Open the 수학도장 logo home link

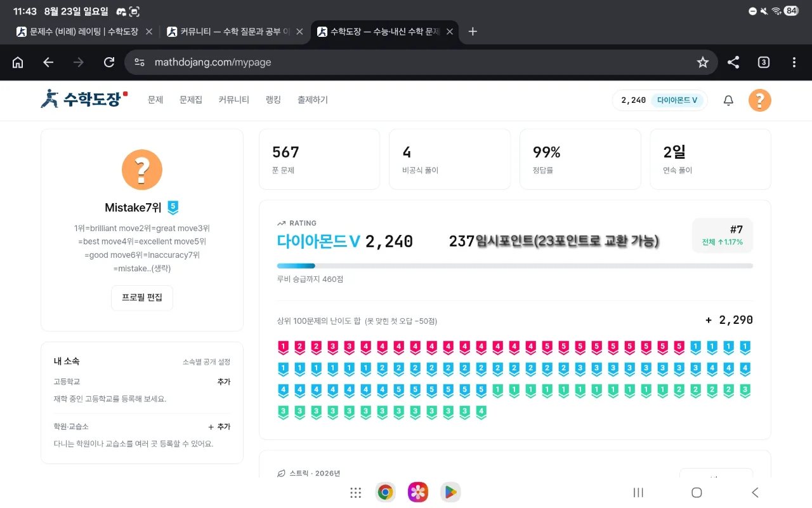click(84, 99)
